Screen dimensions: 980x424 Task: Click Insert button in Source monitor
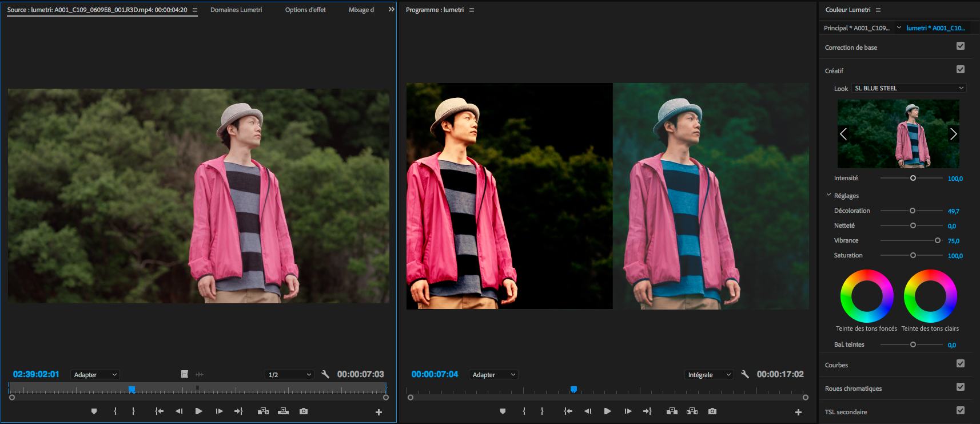pyautogui.click(x=263, y=411)
